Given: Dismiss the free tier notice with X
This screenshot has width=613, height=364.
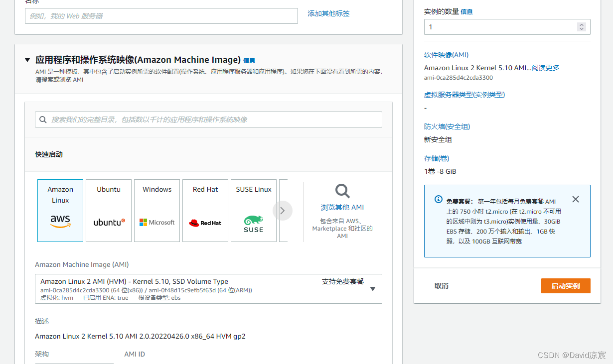Looking at the screenshot, I should (576, 199).
